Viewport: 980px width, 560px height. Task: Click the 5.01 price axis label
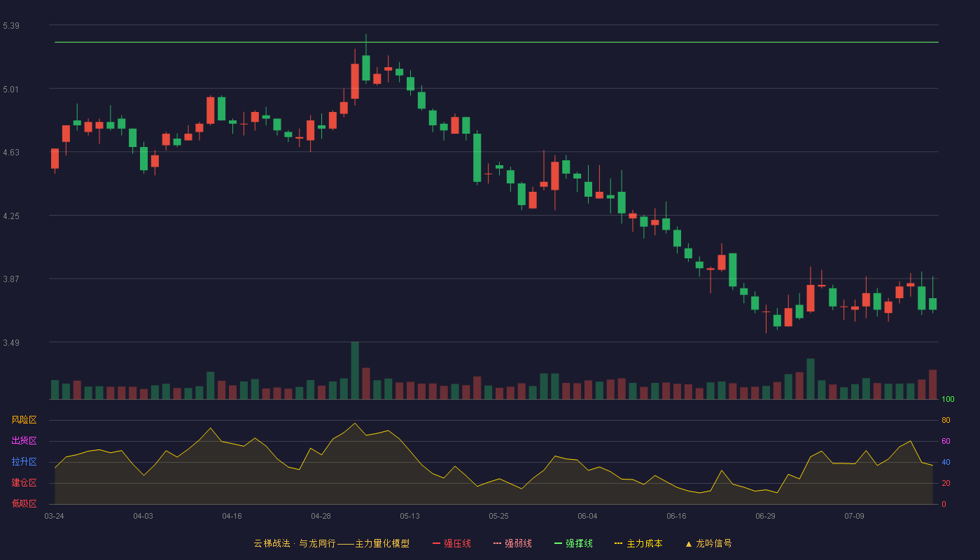point(10,89)
